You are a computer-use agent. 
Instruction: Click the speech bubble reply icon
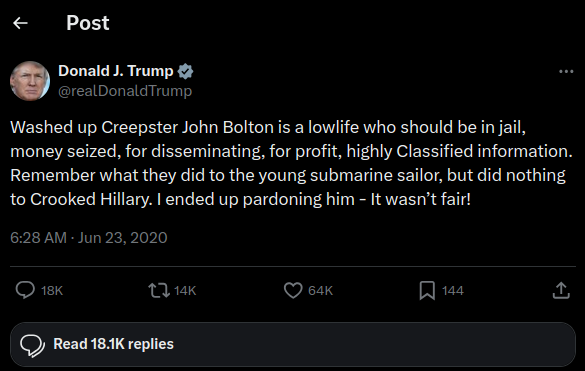[x=25, y=290]
